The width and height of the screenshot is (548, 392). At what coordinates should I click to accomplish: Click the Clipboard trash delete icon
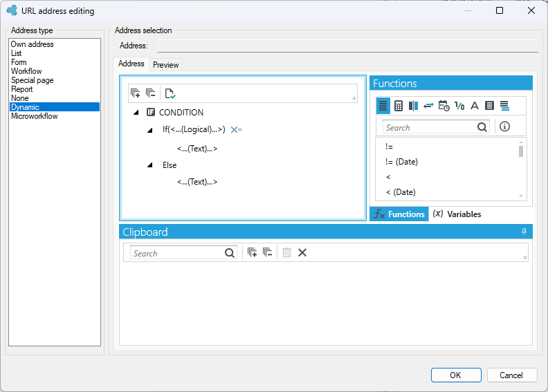(286, 252)
